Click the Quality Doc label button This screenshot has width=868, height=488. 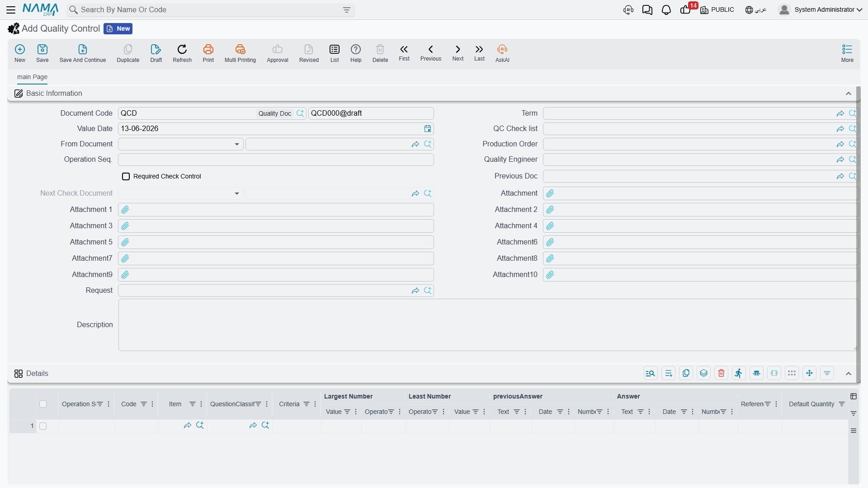[x=275, y=113]
